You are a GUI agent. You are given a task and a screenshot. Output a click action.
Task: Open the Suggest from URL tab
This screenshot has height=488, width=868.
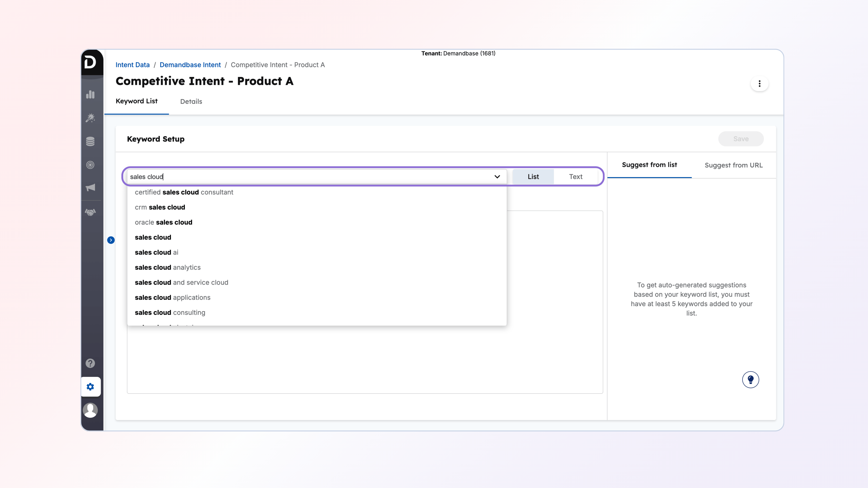tap(733, 165)
